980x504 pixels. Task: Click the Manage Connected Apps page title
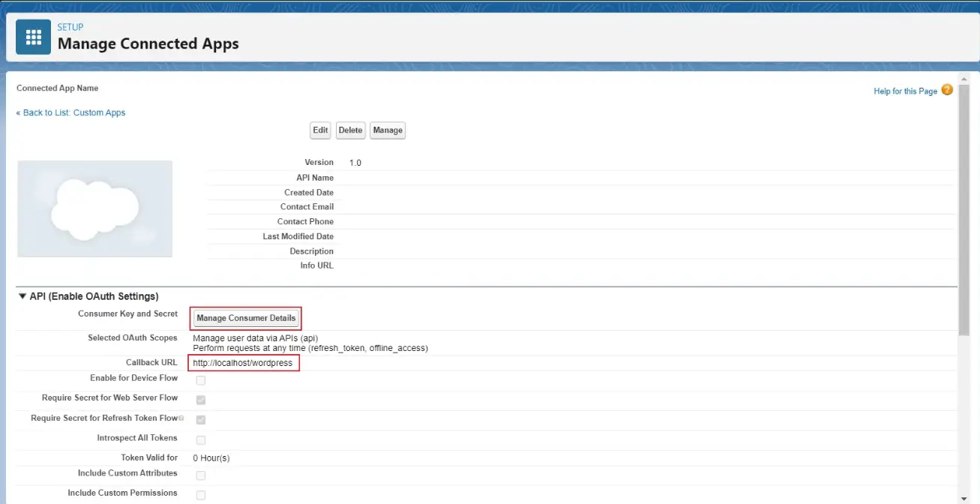148,43
